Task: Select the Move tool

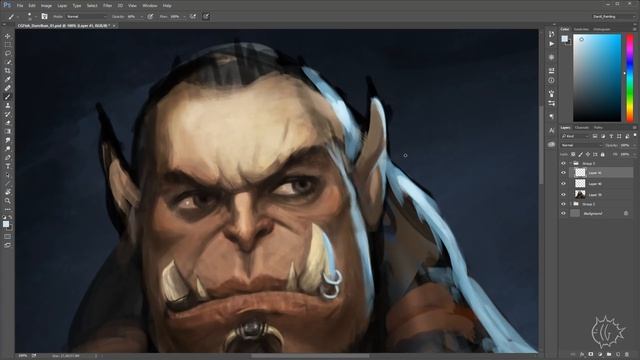Action: point(8,36)
